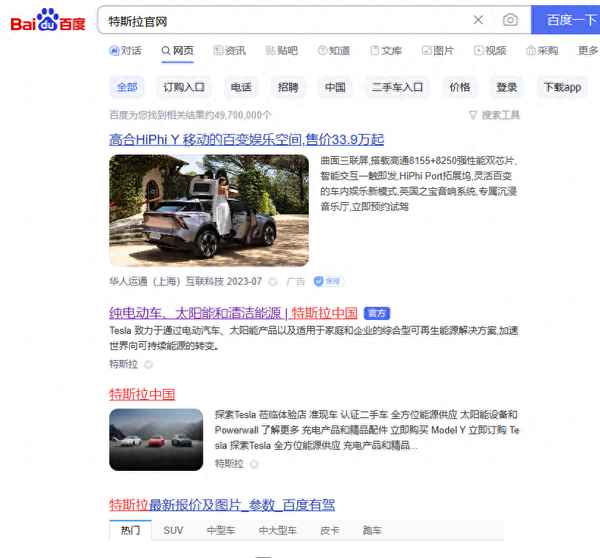The width and height of the screenshot is (600, 558).
Task: Select the 中大型车 category tab
Action: pyautogui.click(x=277, y=530)
